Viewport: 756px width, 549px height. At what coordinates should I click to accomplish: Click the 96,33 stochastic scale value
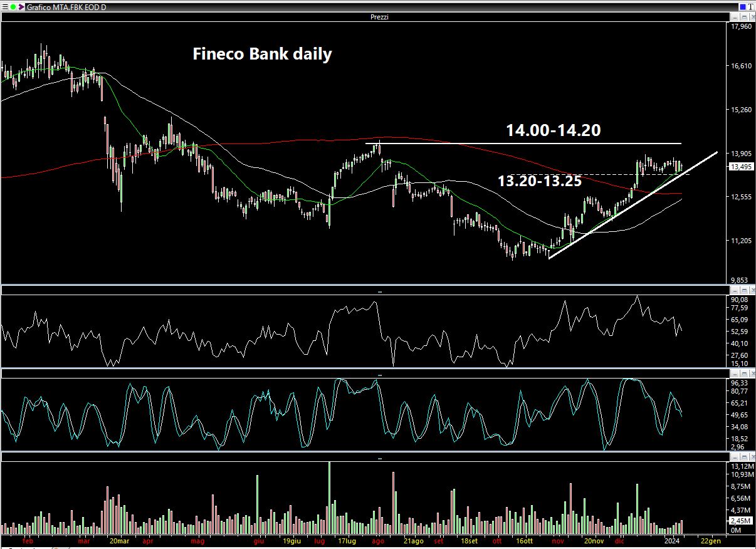point(740,382)
